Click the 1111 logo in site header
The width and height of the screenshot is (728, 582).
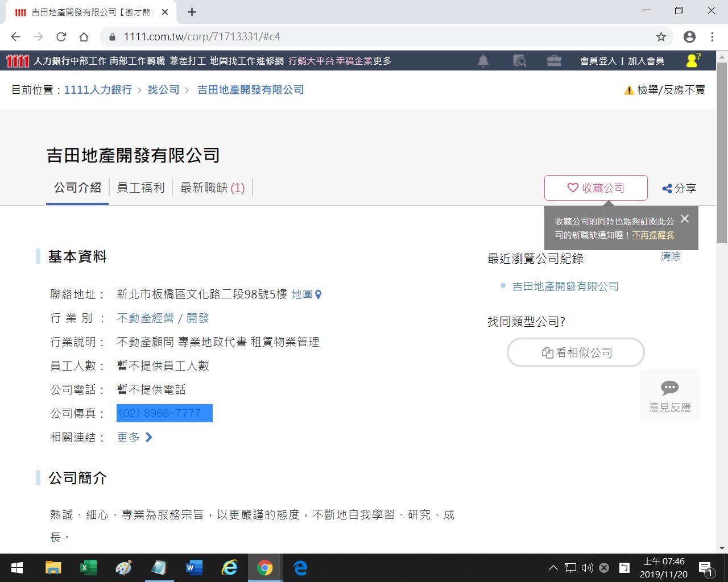(x=17, y=61)
